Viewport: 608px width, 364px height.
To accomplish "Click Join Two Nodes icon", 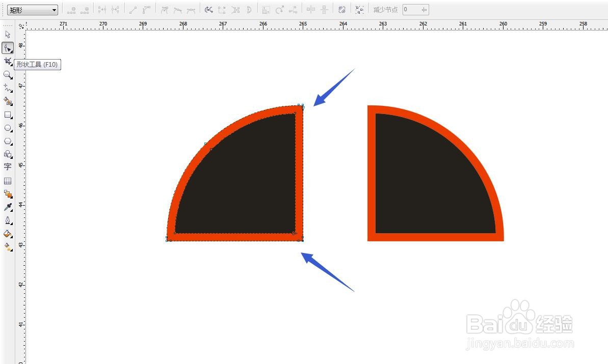I will point(102,10).
